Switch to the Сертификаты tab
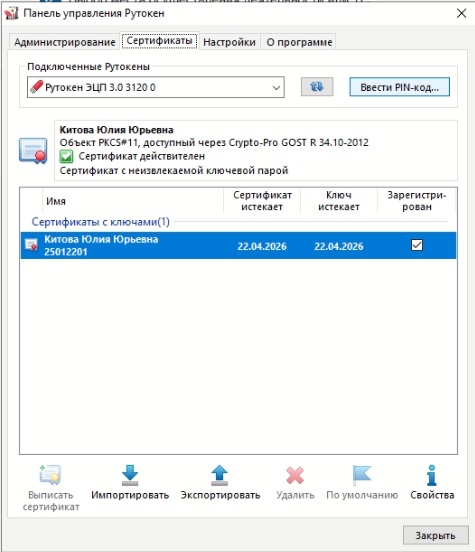 (x=159, y=41)
